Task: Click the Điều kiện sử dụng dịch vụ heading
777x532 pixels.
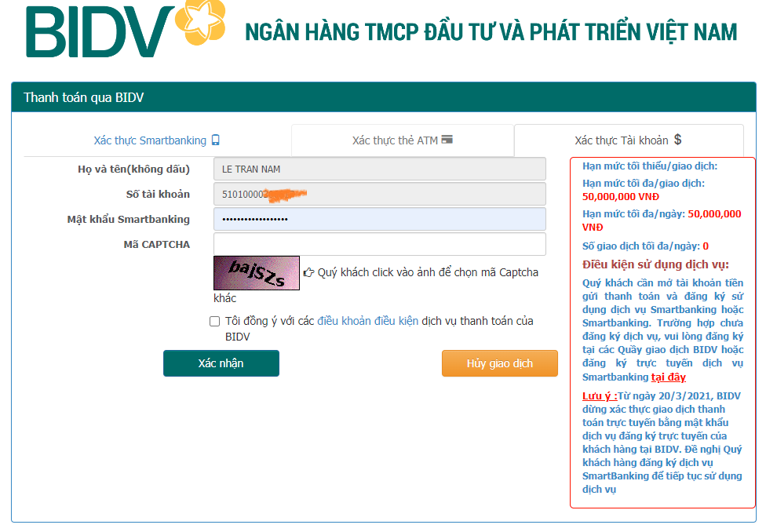Action: [x=655, y=264]
